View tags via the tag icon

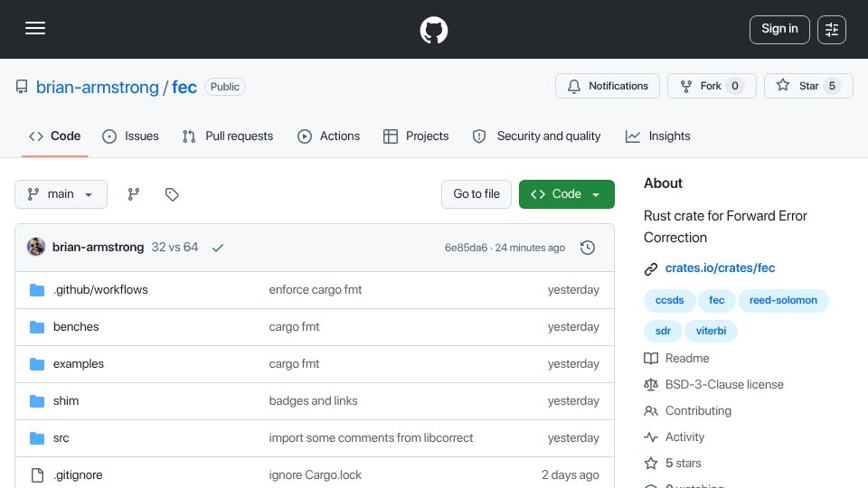tap(172, 194)
